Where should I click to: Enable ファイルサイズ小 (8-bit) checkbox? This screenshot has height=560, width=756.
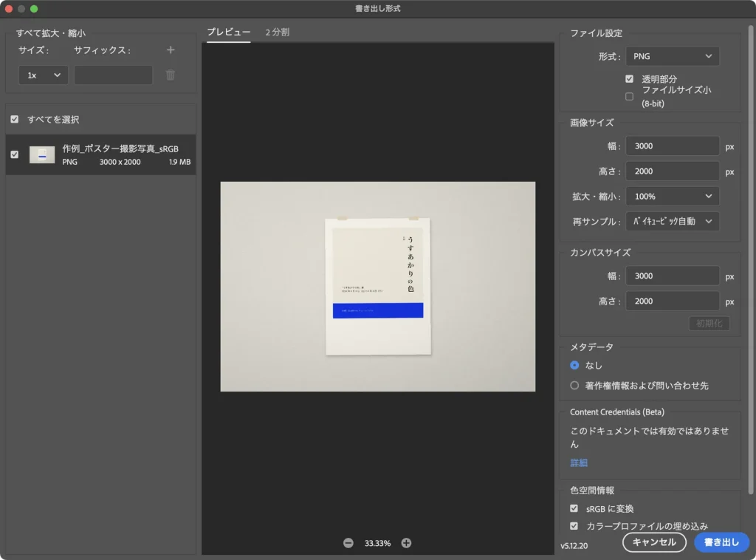pyautogui.click(x=629, y=97)
